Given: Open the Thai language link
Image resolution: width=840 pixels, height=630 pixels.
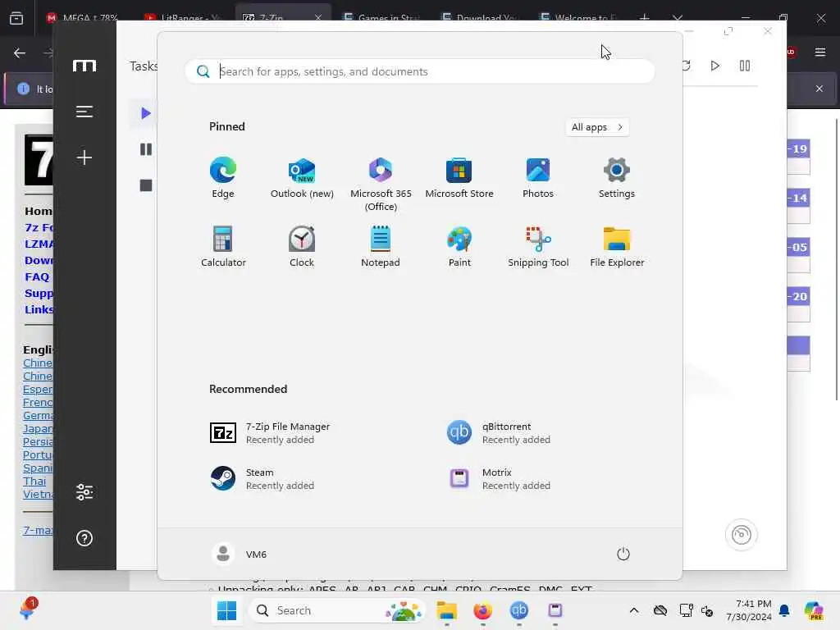Looking at the screenshot, I should click(34, 481).
